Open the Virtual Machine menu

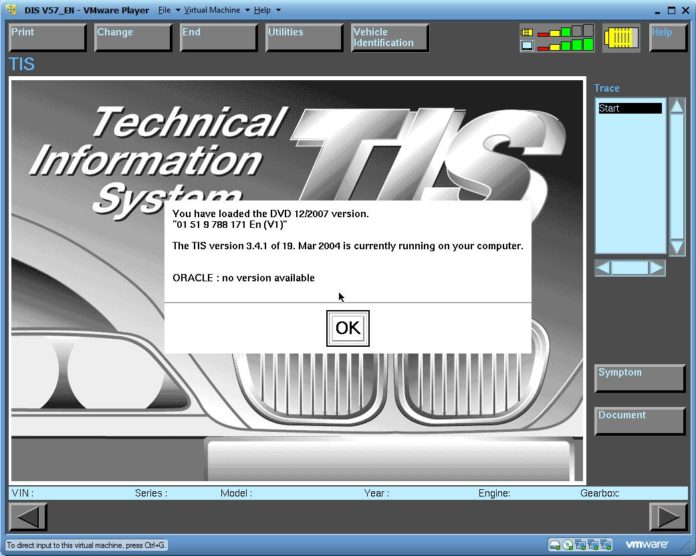tap(212, 10)
